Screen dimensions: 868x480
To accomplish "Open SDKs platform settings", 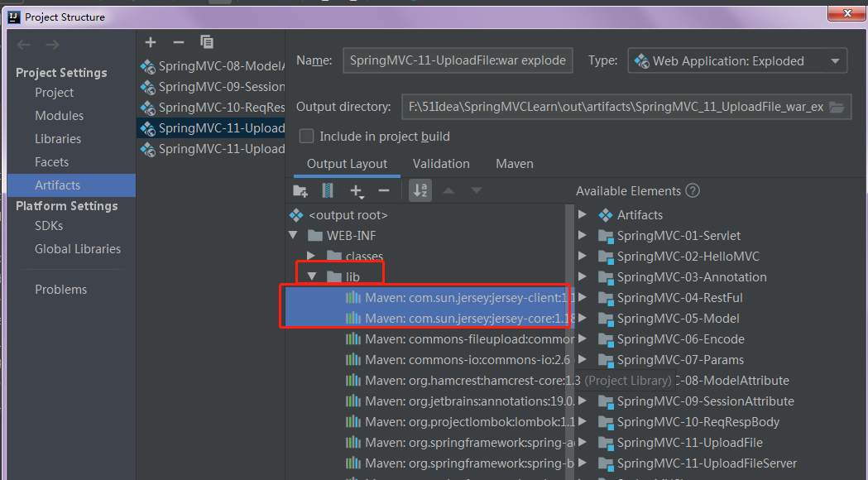I will [49, 226].
